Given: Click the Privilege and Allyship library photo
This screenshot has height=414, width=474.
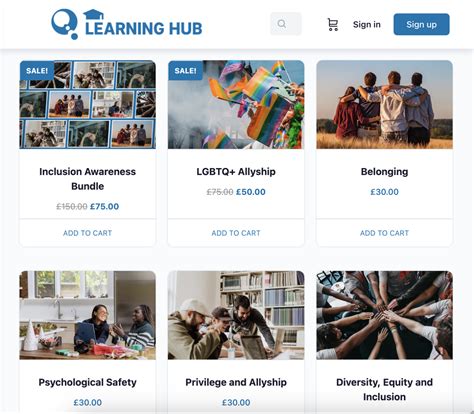Looking at the screenshot, I should pyautogui.click(x=236, y=315).
